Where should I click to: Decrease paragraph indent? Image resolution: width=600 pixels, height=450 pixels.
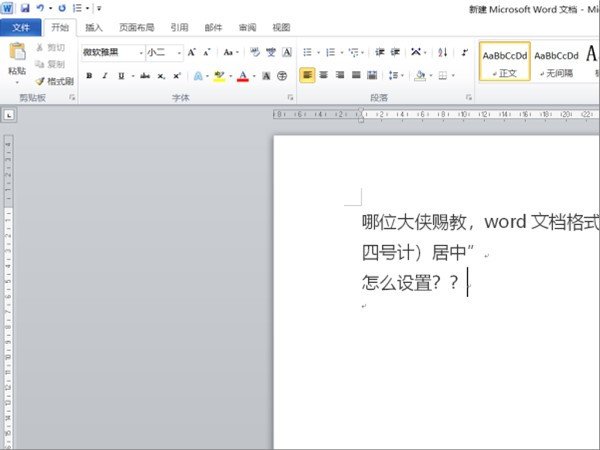[380, 52]
